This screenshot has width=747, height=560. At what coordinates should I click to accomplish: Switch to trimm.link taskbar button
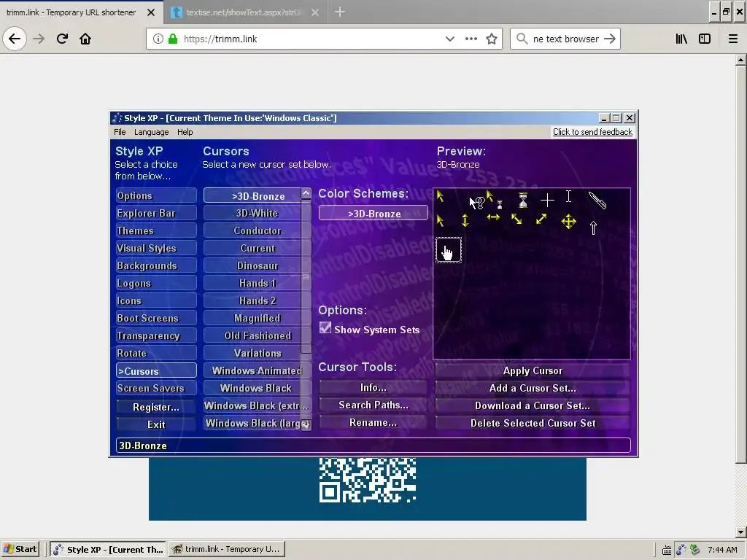point(226,549)
